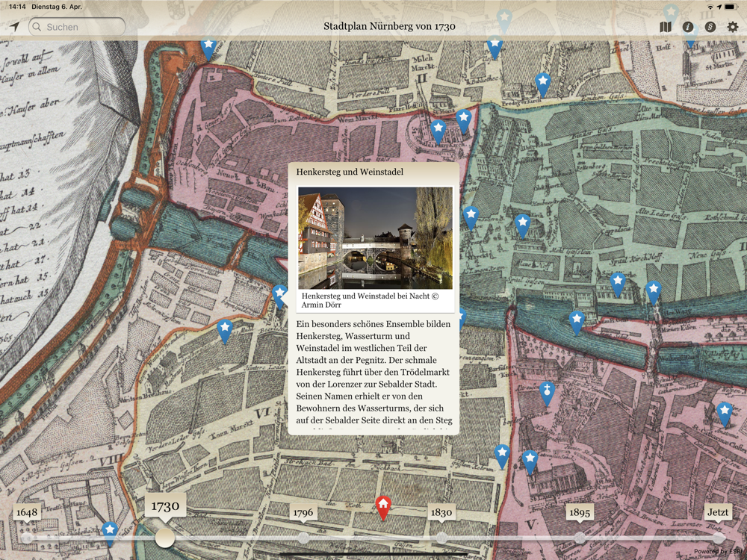Image resolution: width=747 pixels, height=560 pixels.
Task: Tap the Powered by ESRI attribution
Action: tap(719, 552)
